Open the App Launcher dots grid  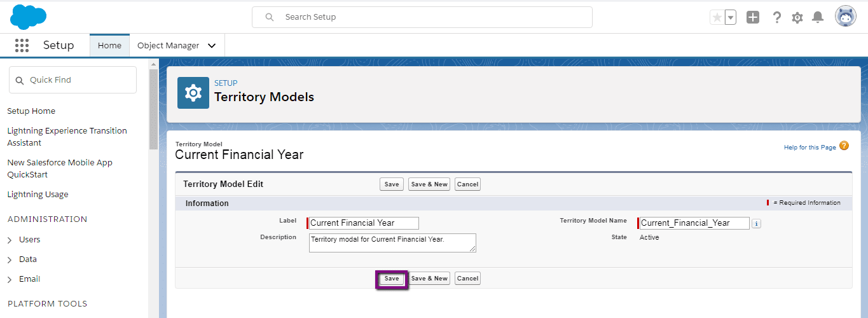(x=22, y=45)
